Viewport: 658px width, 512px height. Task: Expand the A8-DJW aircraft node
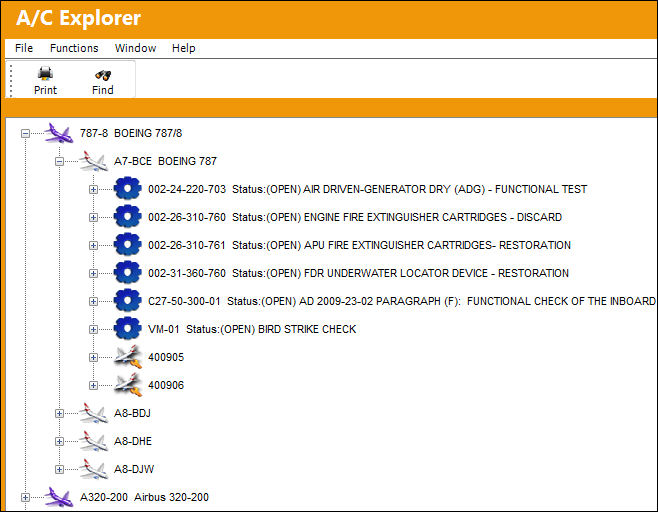60,469
